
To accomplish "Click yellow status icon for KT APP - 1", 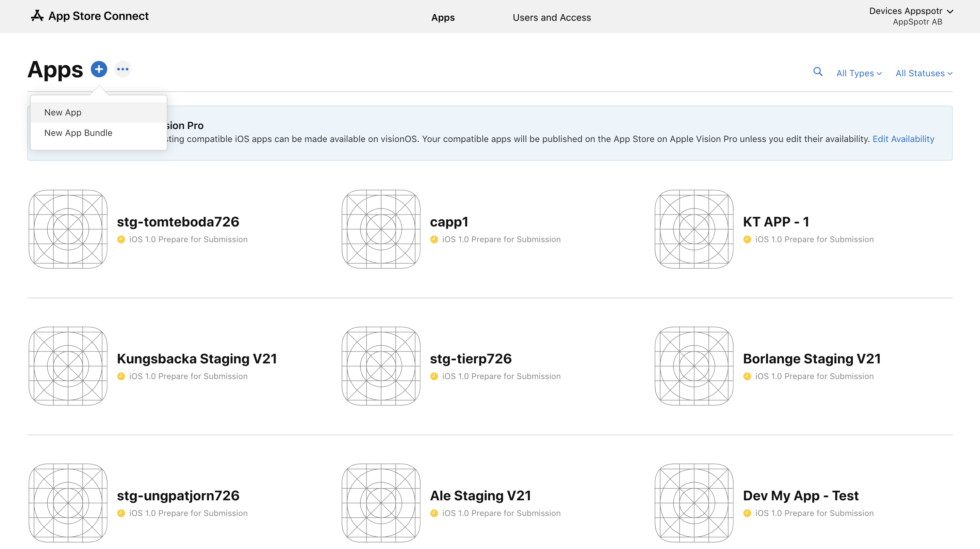I will point(747,239).
